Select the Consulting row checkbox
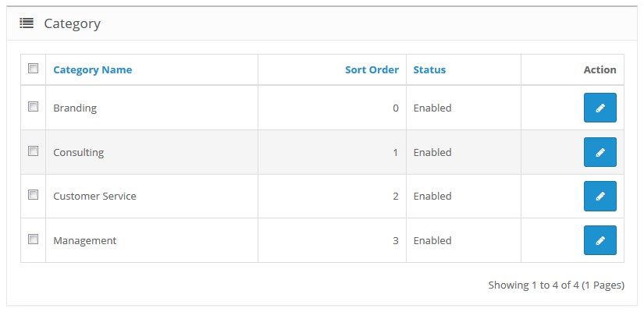The image size is (644, 312). [34, 151]
